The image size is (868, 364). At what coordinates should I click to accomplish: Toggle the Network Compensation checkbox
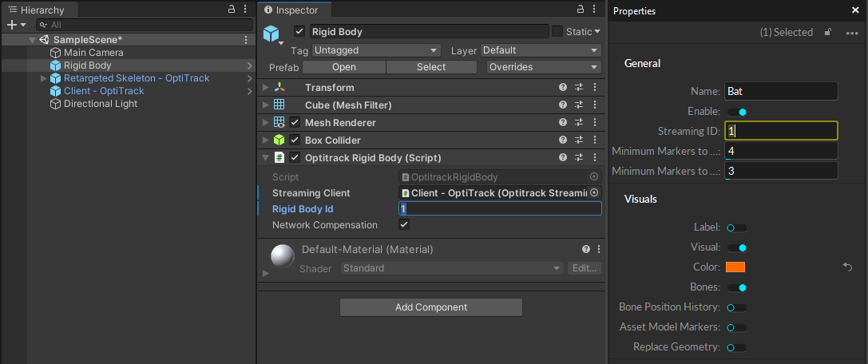click(405, 225)
